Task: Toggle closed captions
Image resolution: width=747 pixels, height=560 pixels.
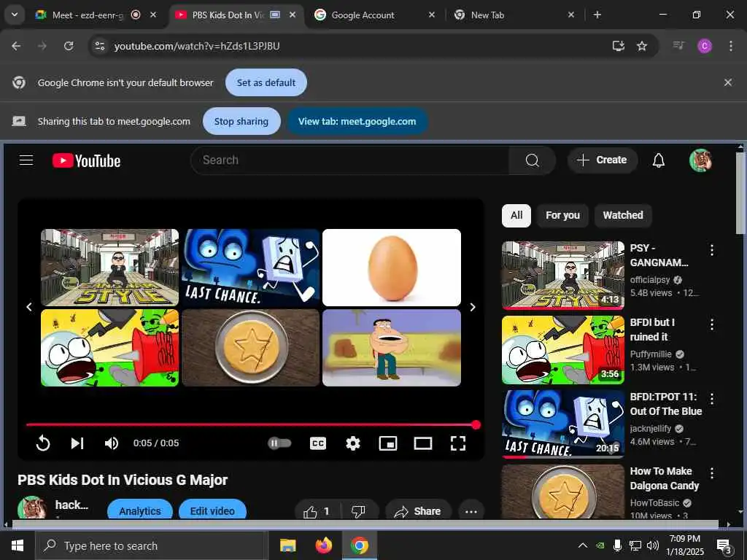Action: tap(318, 443)
